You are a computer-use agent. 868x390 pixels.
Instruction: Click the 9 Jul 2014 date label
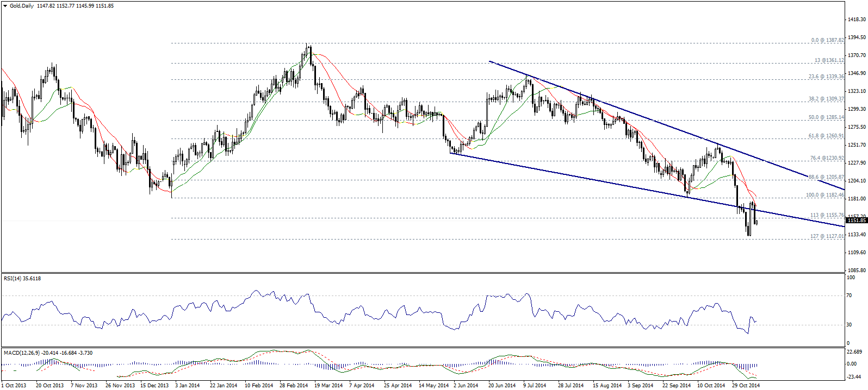(535, 386)
